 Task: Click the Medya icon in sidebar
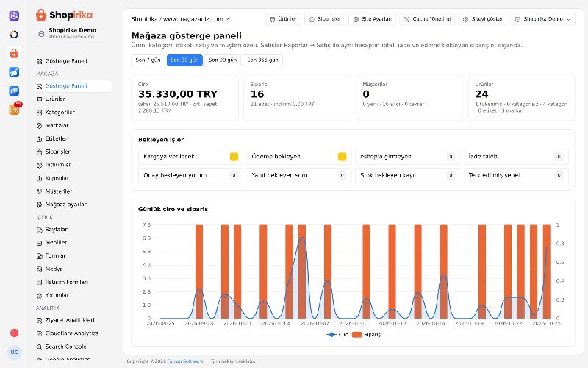click(x=40, y=269)
